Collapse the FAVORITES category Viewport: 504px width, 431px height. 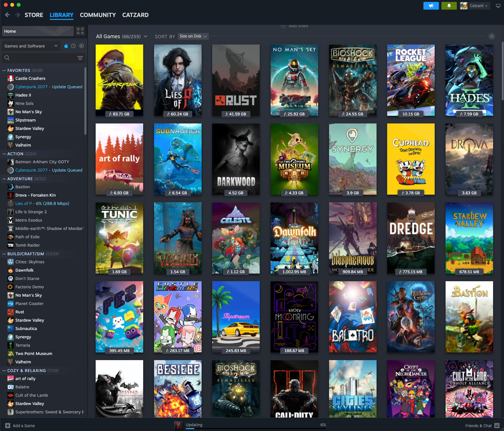click(x=4, y=71)
